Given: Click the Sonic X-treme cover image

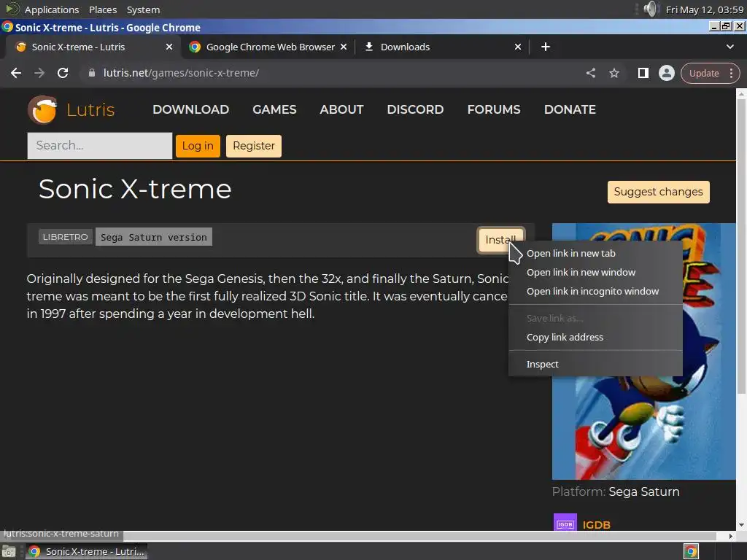Looking at the screenshot, I should click(x=643, y=351).
